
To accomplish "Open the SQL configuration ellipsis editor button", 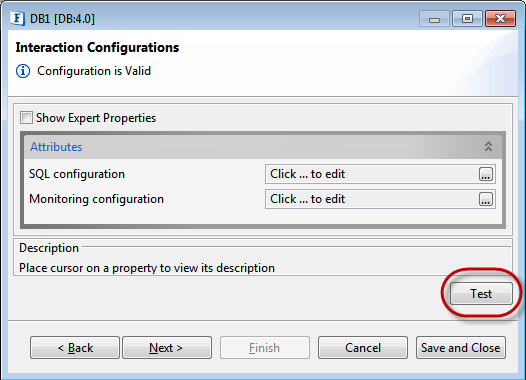I will point(485,174).
